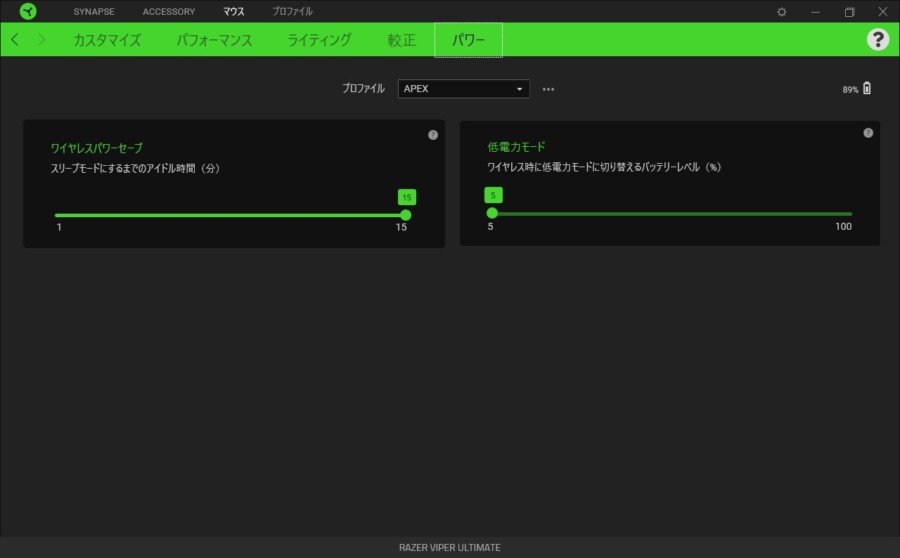900x558 pixels.
Task: Go back with the left arrow
Action: [x=15, y=40]
